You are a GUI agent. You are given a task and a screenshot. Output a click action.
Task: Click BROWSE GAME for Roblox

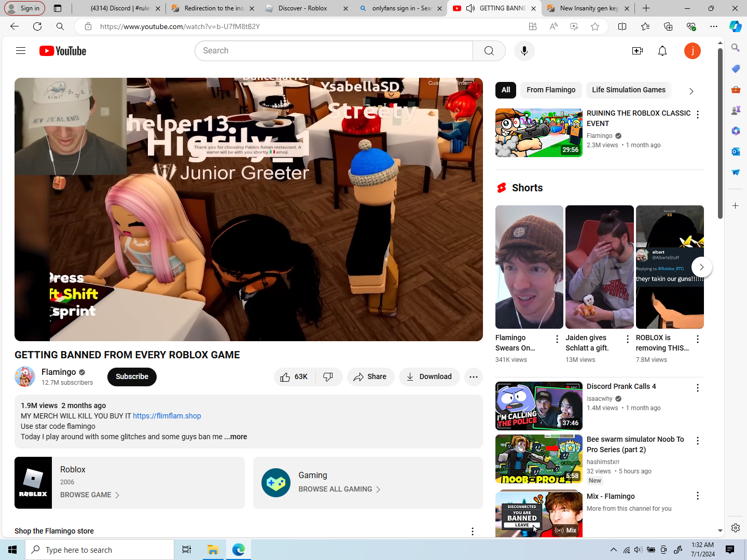pyautogui.click(x=90, y=495)
